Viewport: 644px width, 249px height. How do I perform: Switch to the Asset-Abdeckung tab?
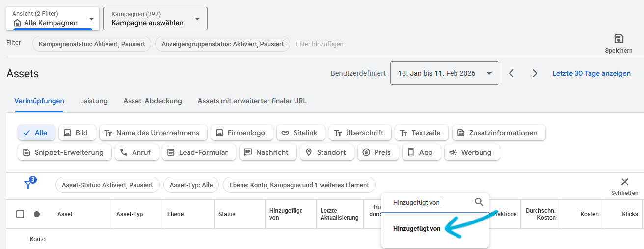coord(153,101)
